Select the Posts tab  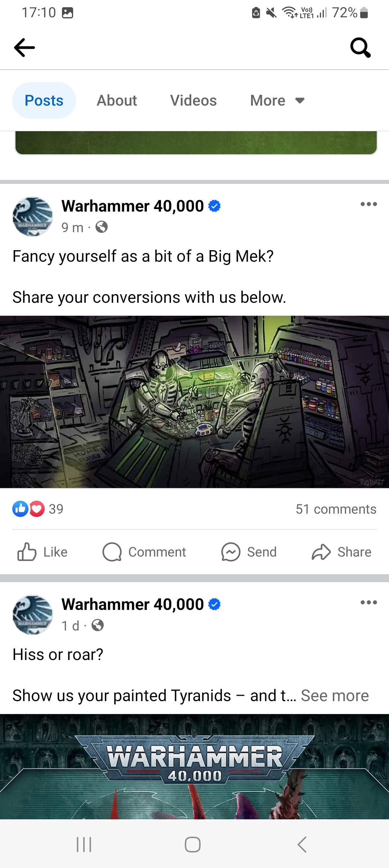tap(44, 101)
